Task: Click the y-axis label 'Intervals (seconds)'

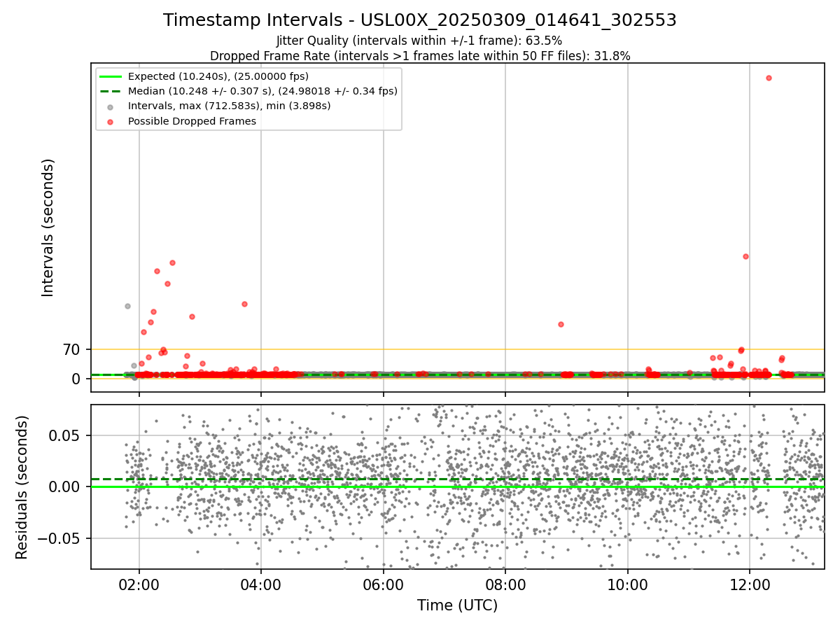Action: (48, 227)
